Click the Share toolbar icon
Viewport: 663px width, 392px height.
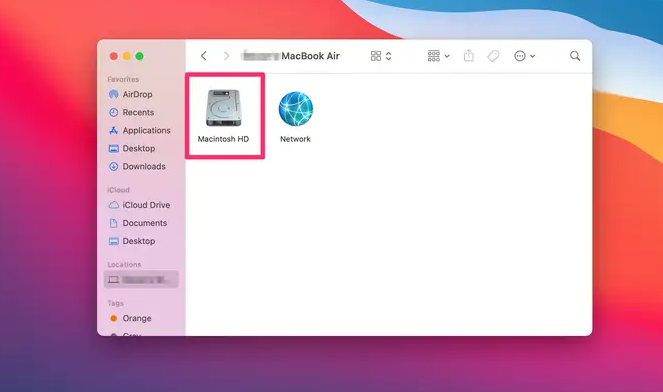coord(468,55)
